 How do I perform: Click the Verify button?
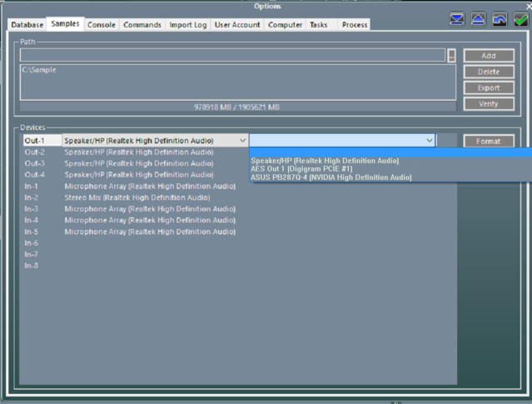tap(489, 104)
